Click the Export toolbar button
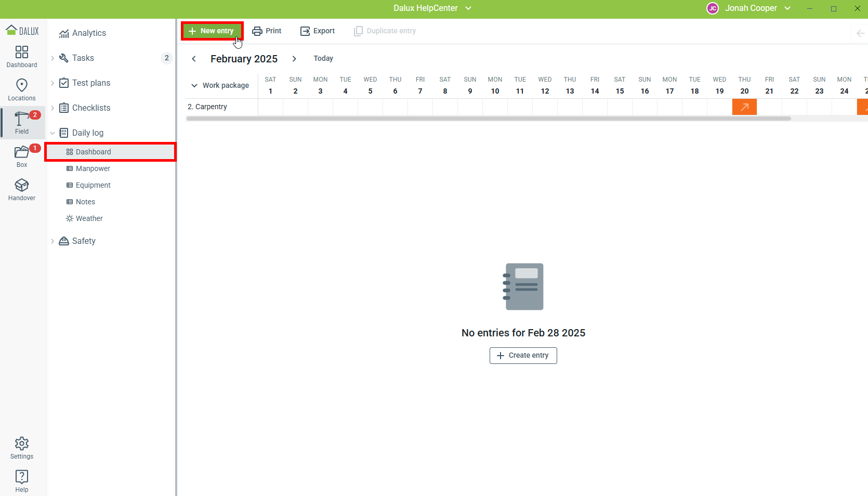 coord(318,31)
